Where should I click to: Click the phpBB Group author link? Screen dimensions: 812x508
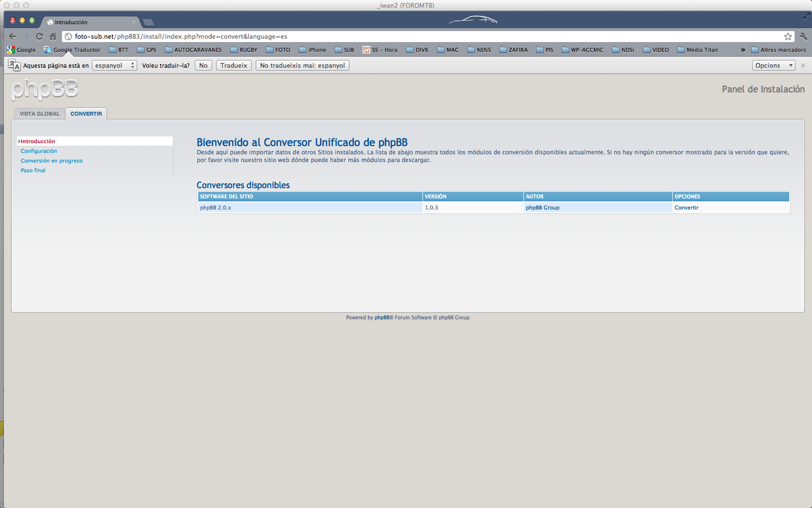(x=542, y=208)
